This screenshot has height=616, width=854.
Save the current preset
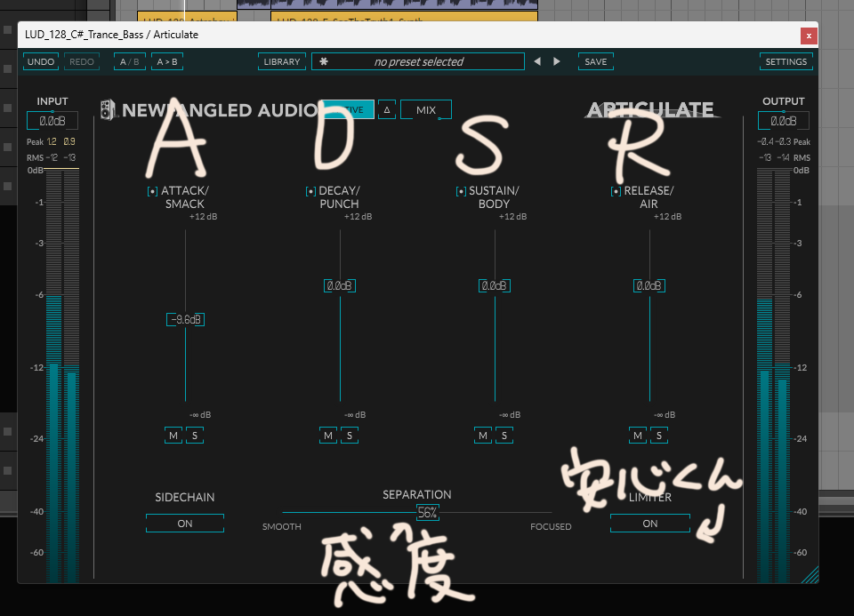click(x=596, y=61)
